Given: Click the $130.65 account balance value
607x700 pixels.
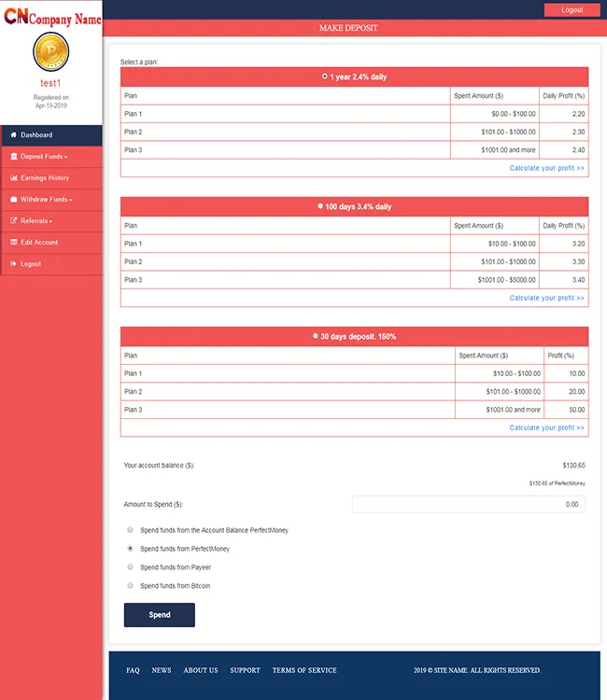Looking at the screenshot, I should 573,465.
